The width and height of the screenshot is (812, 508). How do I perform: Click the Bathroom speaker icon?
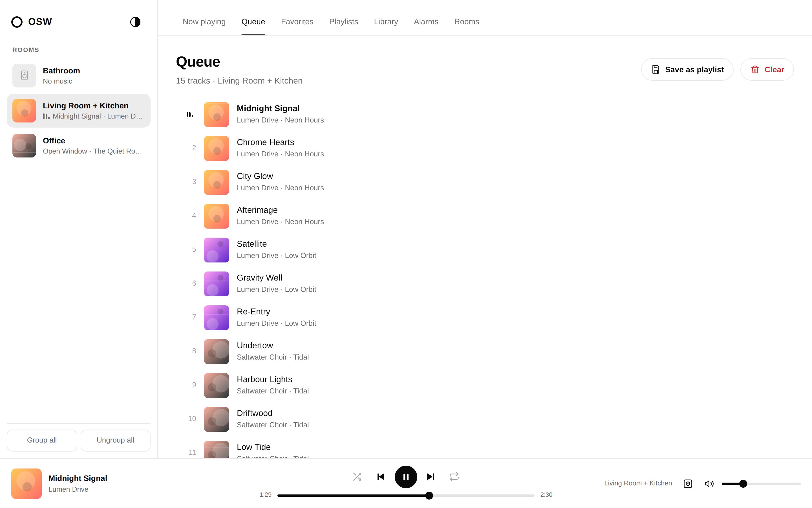(x=24, y=76)
